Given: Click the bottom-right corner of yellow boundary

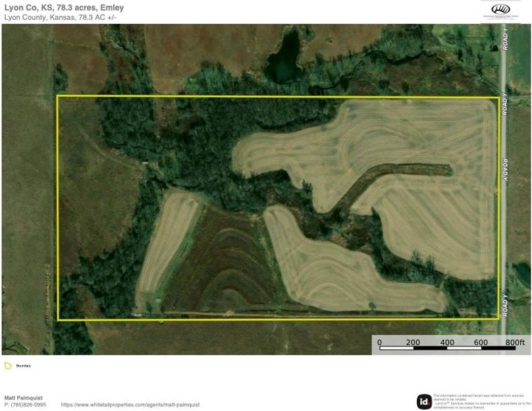Looking at the screenshot, I should click(498, 319).
